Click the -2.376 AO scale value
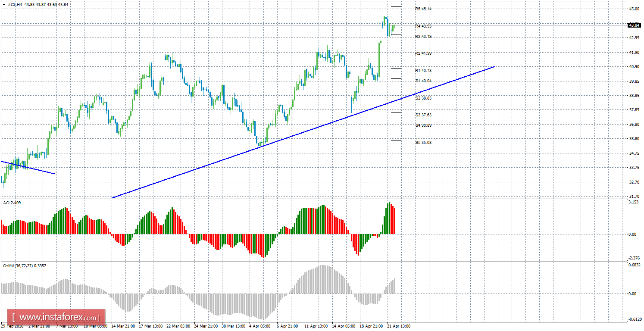Screen dimensions: 644x331 pyautogui.click(x=634, y=257)
